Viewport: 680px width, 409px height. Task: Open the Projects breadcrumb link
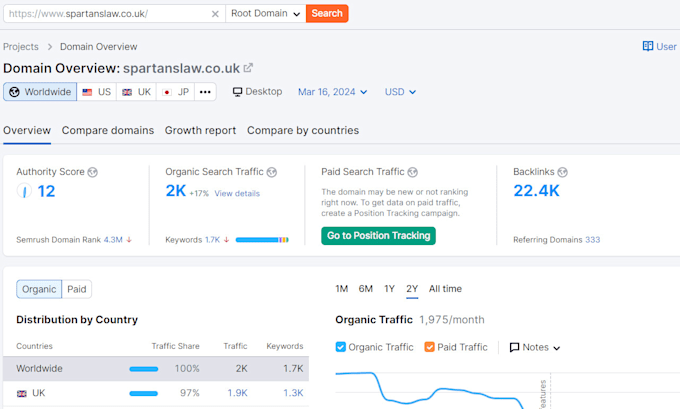21,47
